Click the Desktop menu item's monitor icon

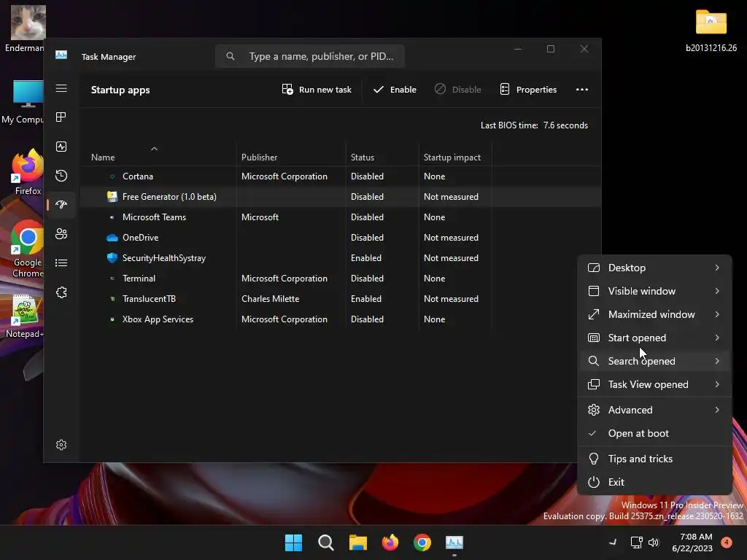point(594,268)
